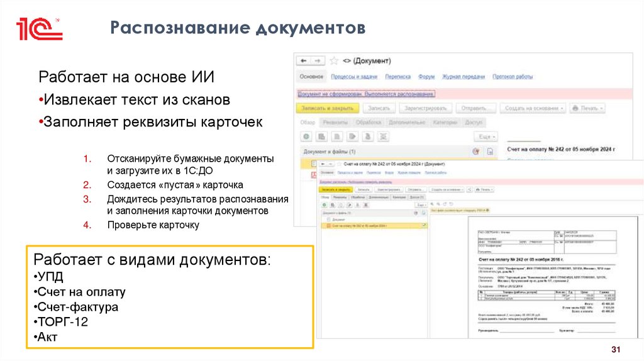The width and height of the screenshot is (644, 361).
Task: Switch to Реквизиты tab in <> (Документ) window
Action: pos(335,123)
